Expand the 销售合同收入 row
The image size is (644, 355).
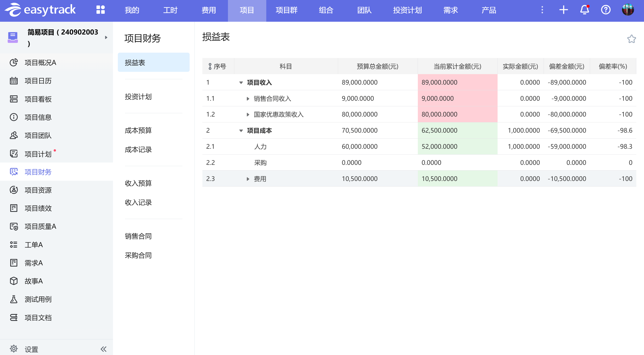click(248, 99)
